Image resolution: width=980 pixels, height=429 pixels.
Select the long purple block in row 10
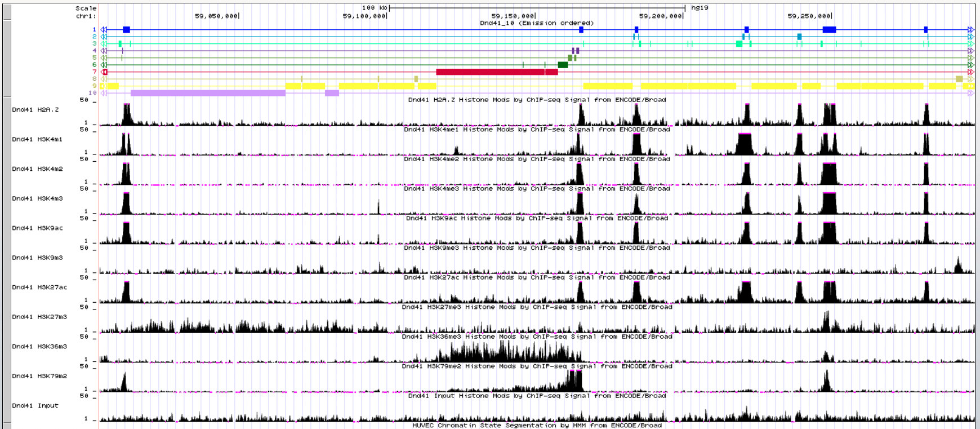tap(208, 93)
